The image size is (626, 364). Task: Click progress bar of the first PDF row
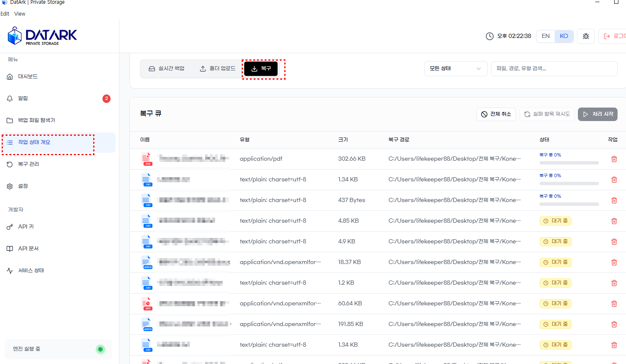pos(569,163)
